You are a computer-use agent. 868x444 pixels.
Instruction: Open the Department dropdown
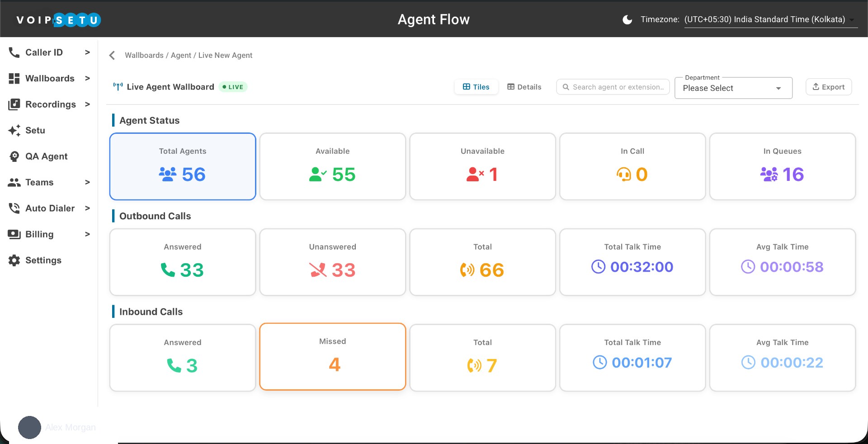tap(733, 88)
